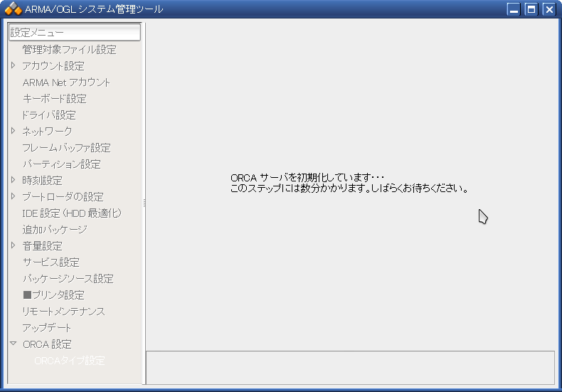This screenshot has width=562, height=392.
Task: Open ARMA Net アカウント settings
Action: click(x=66, y=82)
